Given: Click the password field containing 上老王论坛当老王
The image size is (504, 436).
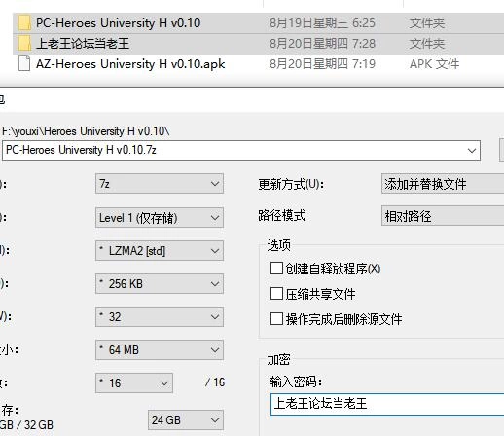Looking at the screenshot, I should click(387, 404).
